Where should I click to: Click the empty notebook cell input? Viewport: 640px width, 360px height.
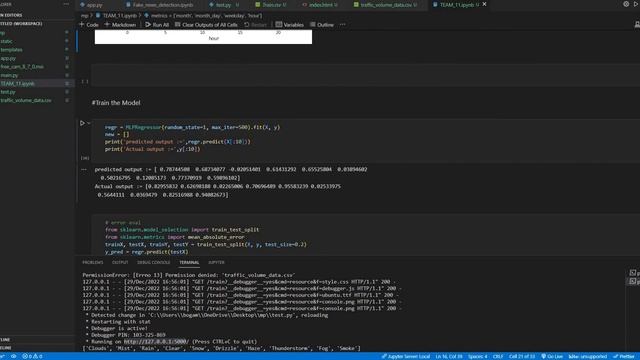click(x=365, y=75)
